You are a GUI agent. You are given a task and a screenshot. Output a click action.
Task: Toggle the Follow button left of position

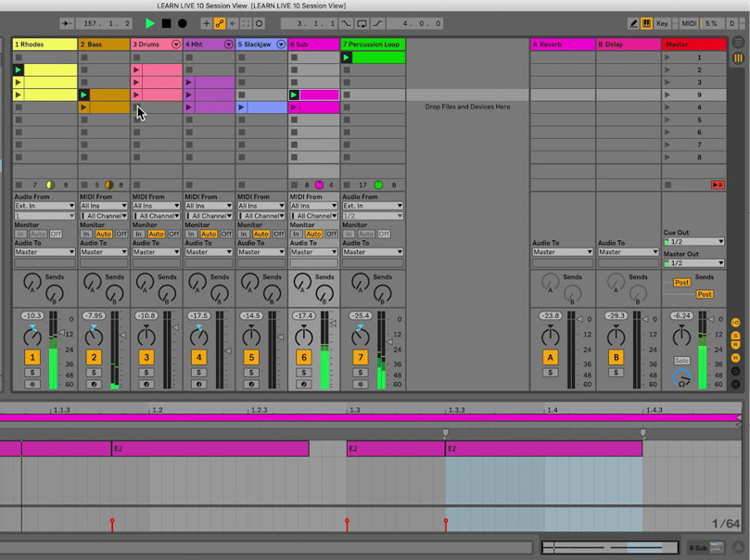click(x=67, y=23)
